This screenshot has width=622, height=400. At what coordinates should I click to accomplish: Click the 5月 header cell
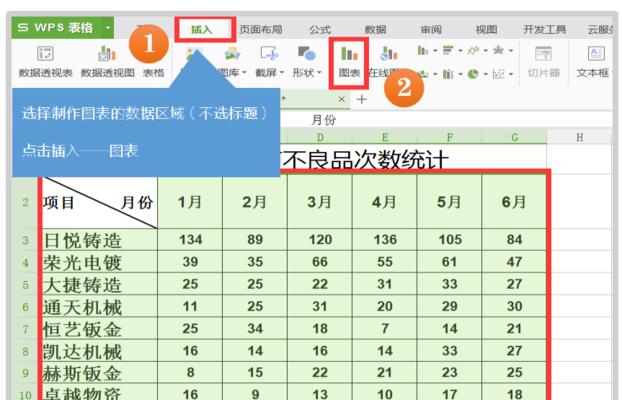[x=449, y=202]
